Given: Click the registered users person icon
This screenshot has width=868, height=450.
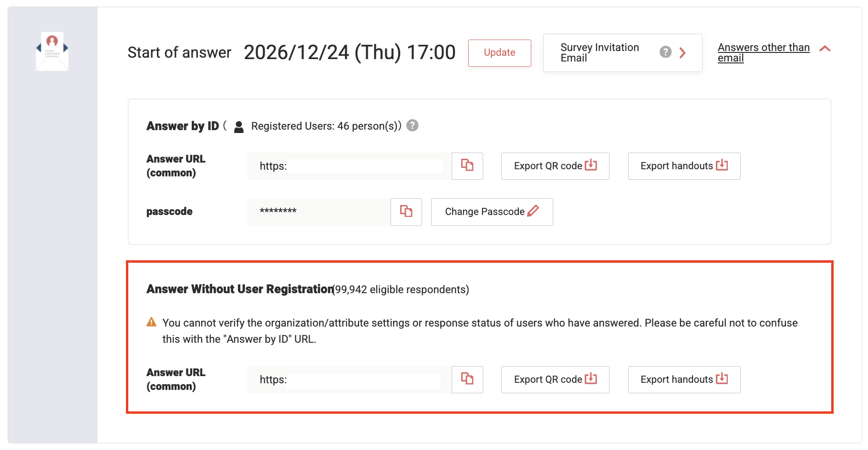Looking at the screenshot, I should point(239,126).
